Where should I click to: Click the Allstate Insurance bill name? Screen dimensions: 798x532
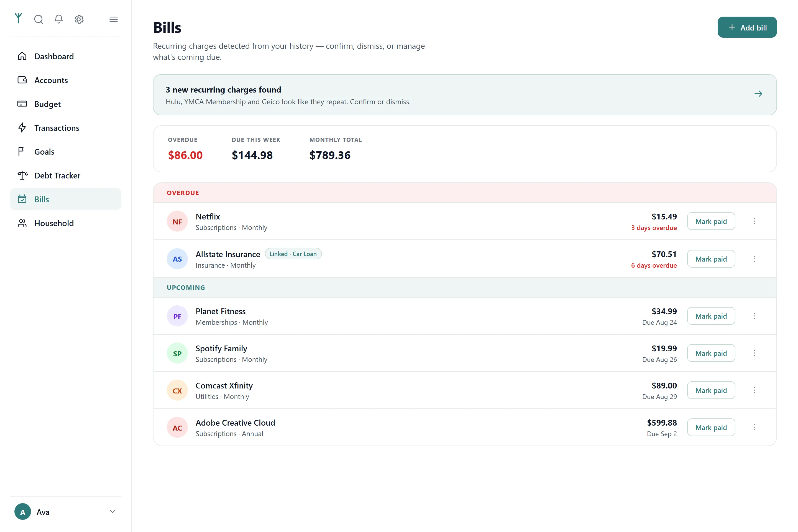[228, 254]
